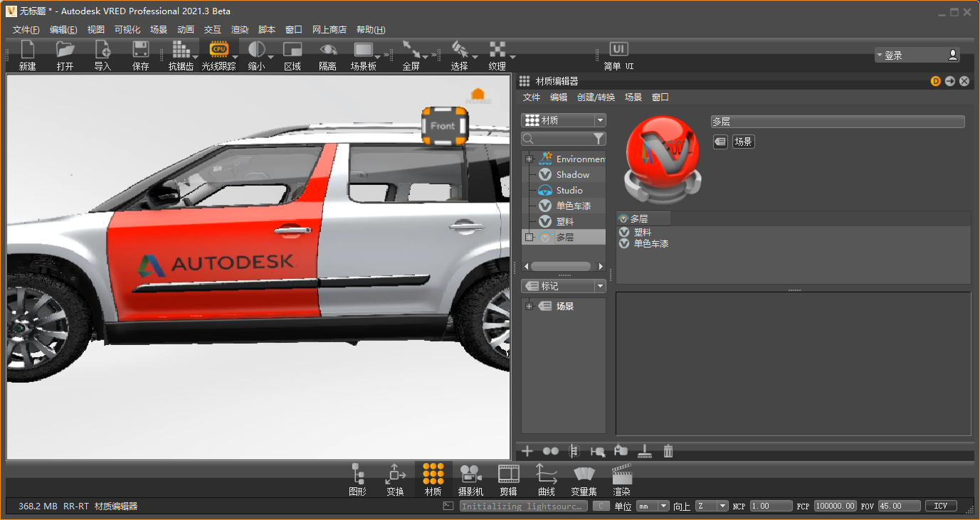Select 单色车漆 layer in multilayer list

[651, 244]
